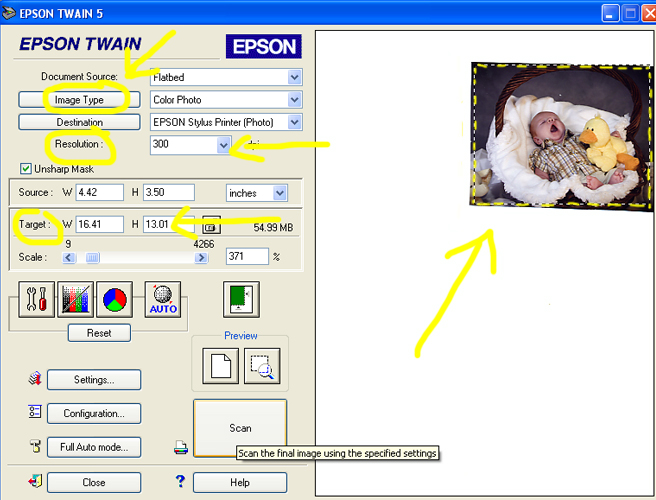Screen dimensions: 656x500
Task: Click the Close button
Action: click(94, 482)
